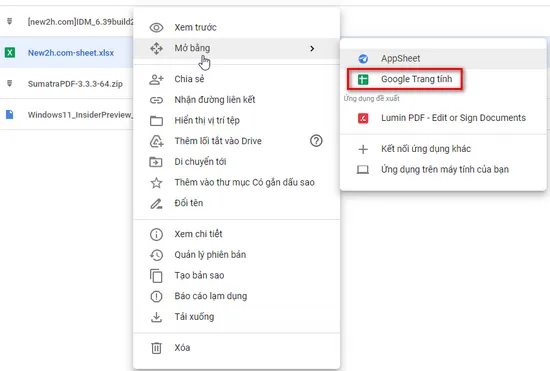Select the [new2h.com]IDM_6.39build file name
This screenshot has height=371, width=550.
[80, 22]
